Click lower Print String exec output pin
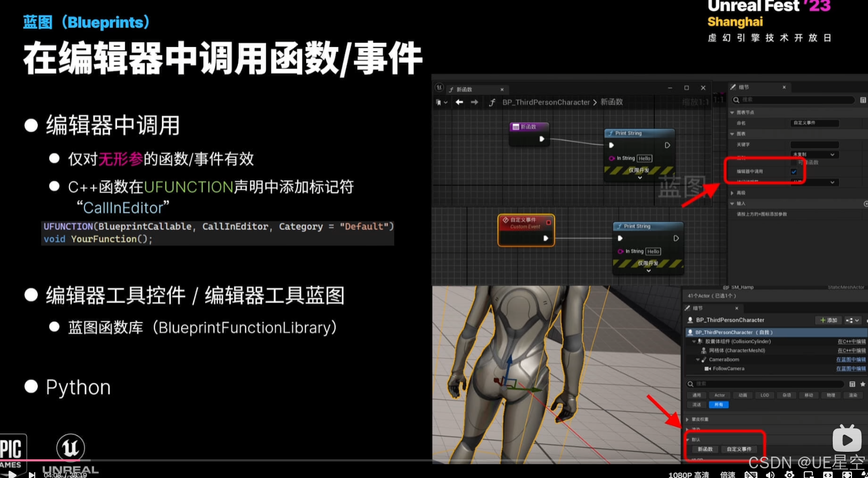The image size is (868, 478). [676, 238]
